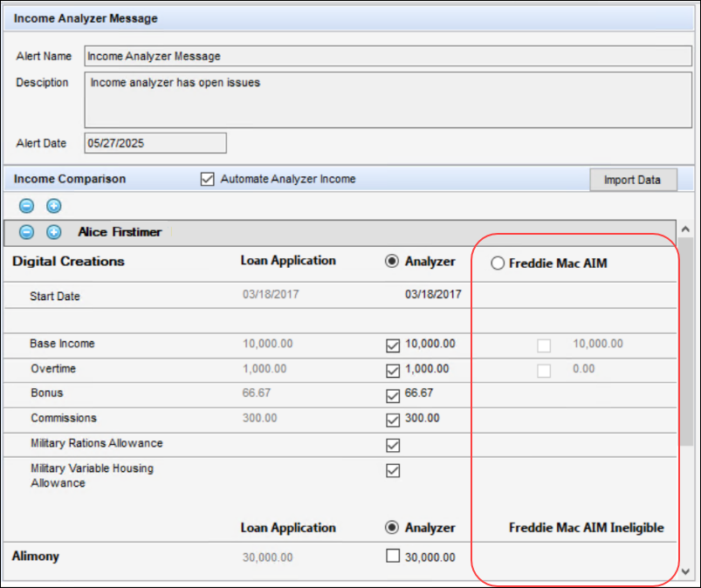Select the Freddie Mac AIM radio button

(498, 263)
